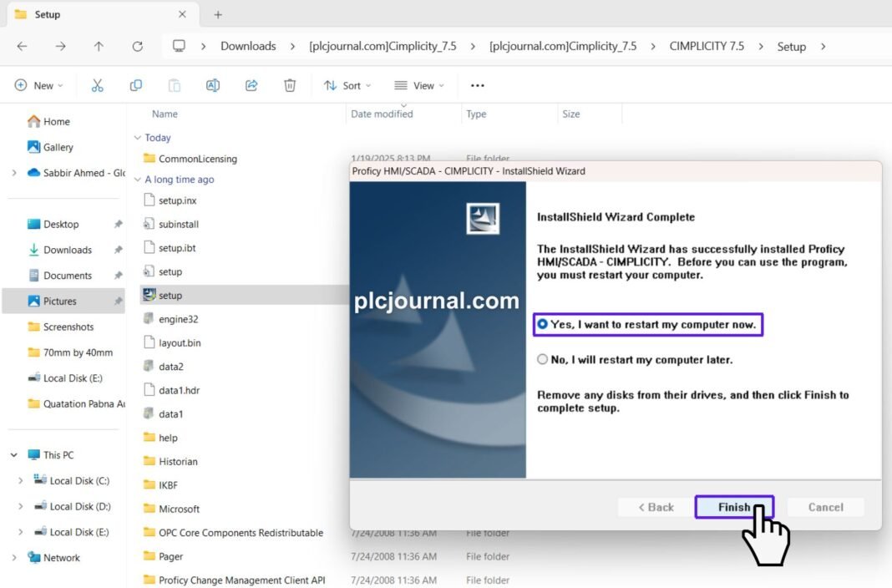The height and width of the screenshot is (588, 892).
Task: Sort files by Date modified column header
Action: click(x=382, y=114)
